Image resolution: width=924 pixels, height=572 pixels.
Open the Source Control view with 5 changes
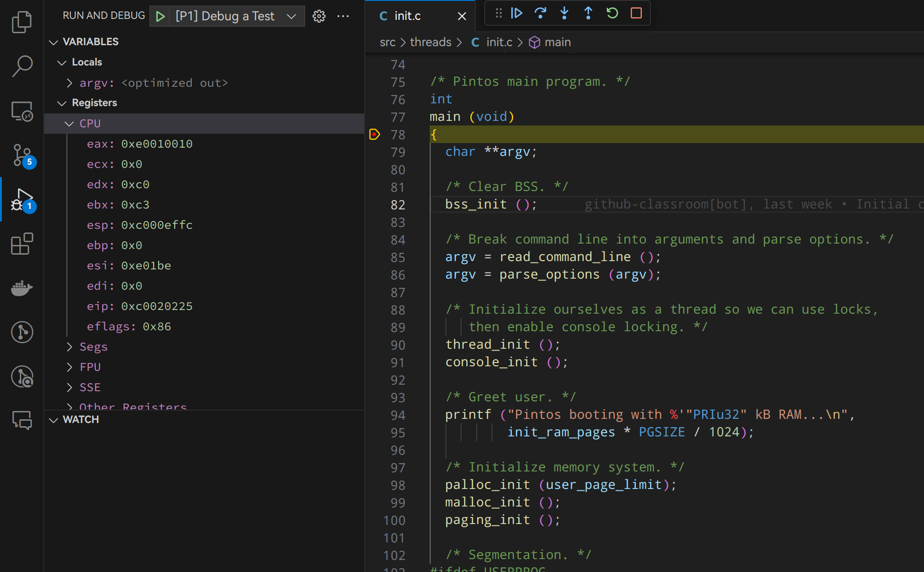[22, 155]
